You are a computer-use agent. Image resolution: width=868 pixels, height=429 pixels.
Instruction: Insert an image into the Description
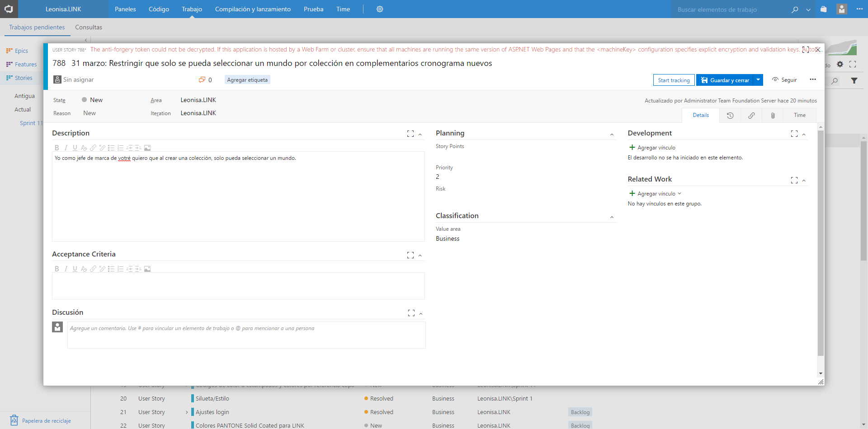(147, 148)
